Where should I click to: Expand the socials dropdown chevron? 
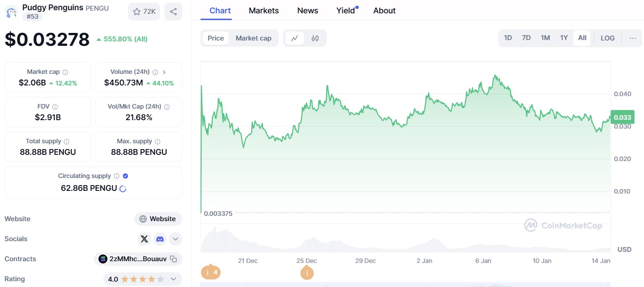point(176,239)
